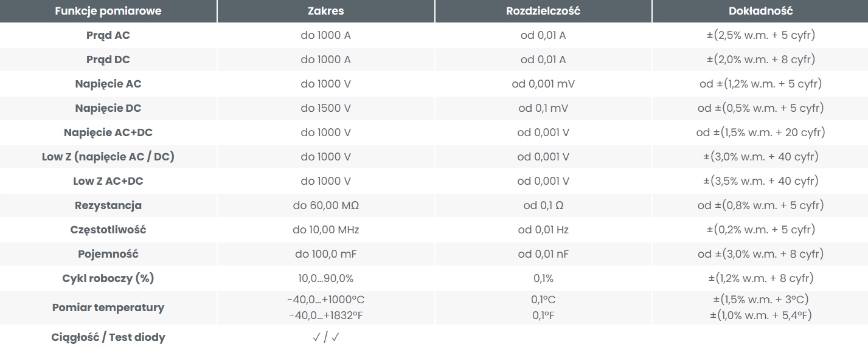Viewport: 868px width, 347px height.
Task: Click the Rozdzielczość column header
Action: pos(543,11)
